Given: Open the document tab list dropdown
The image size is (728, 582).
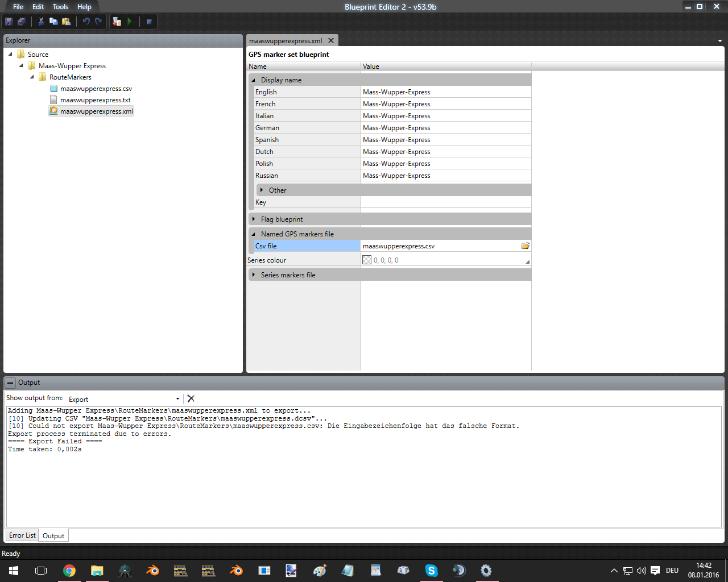Looking at the screenshot, I should click(x=720, y=41).
